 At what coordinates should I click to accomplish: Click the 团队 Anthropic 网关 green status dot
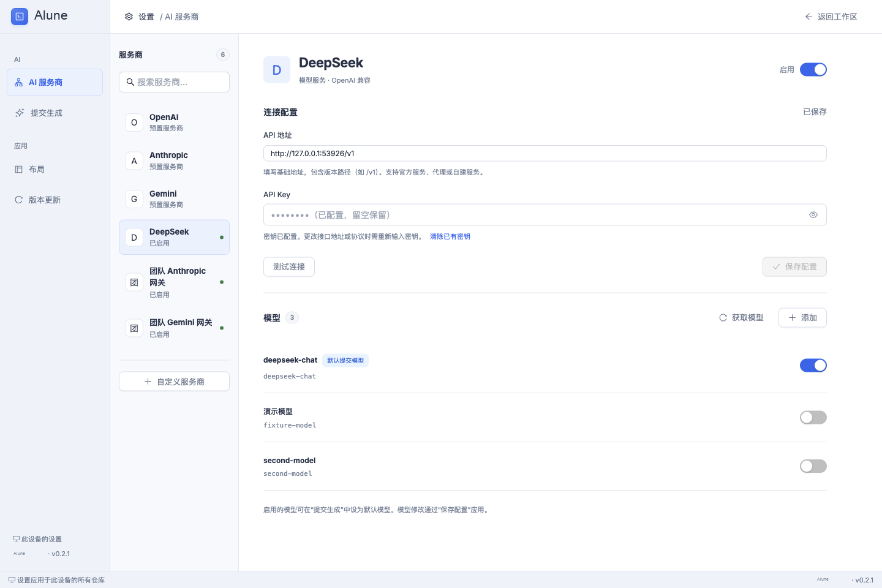point(222,282)
